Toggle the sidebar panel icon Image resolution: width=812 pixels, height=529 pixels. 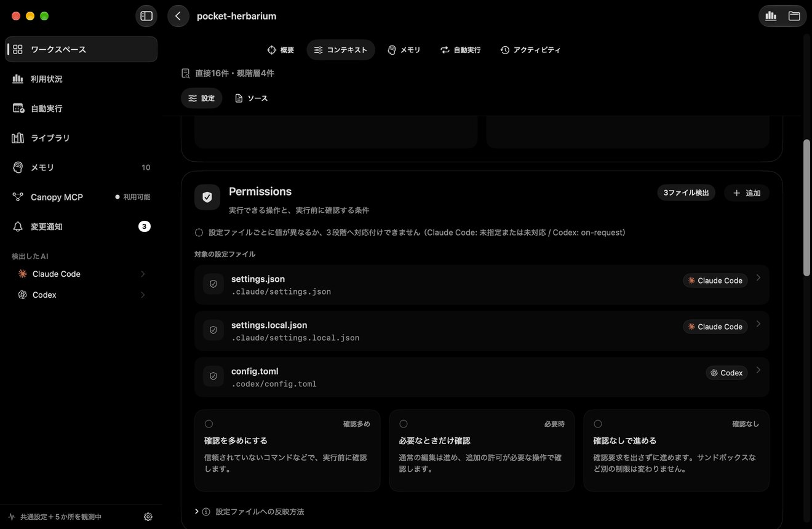coord(146,16)
